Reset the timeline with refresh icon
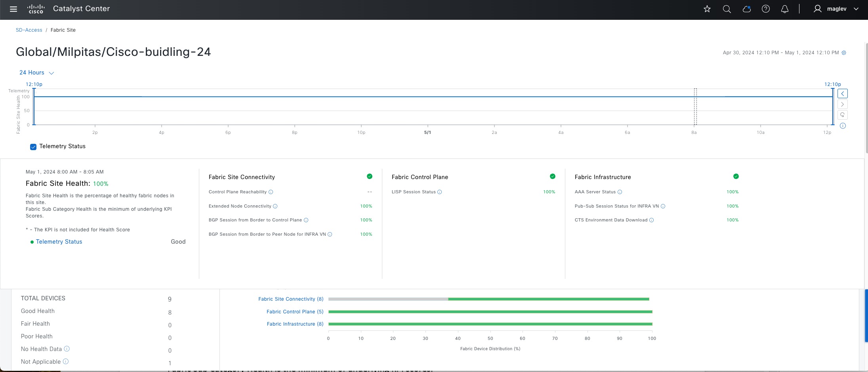Screen dimensions: 868x372 click(843, 115)
